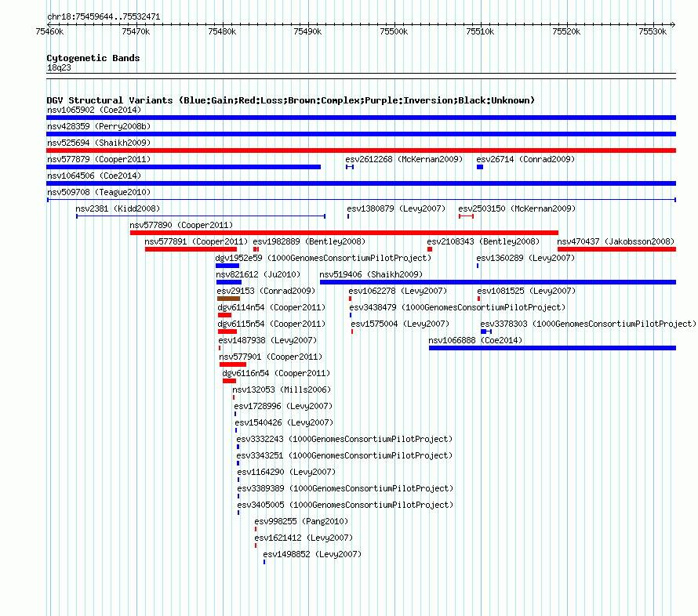This screenshot has height=616, width=698.
Task: Click the esv1575004 (Levy2007) label
Action: (400, 324)
